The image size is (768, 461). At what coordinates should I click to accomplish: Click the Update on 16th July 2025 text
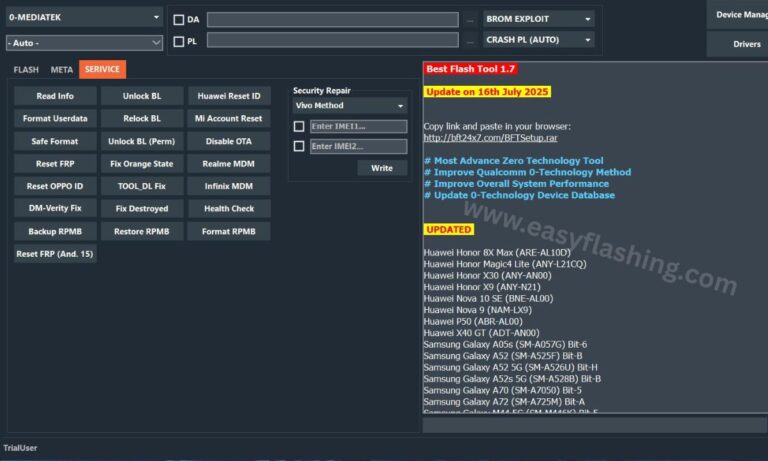(487, 92)
